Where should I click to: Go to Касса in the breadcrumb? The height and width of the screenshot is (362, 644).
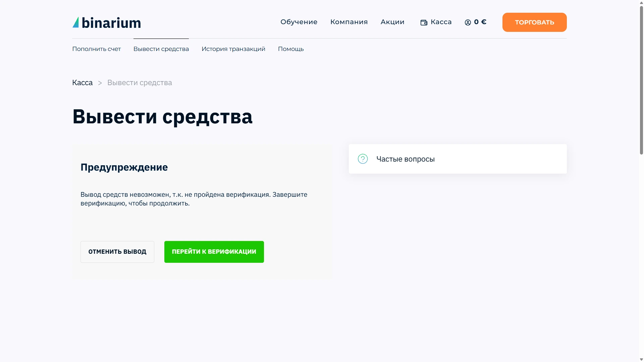pos(82,83)
